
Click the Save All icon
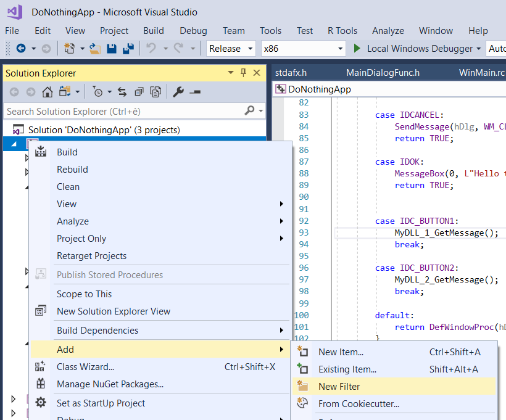(128, 49)
